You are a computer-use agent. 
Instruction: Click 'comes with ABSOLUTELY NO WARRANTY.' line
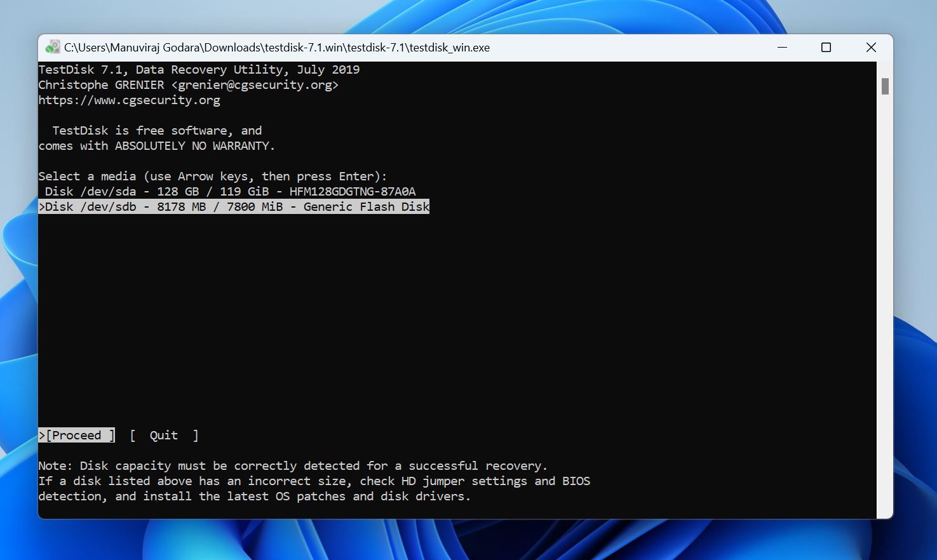pyautogui.click(x=157, y=146)
